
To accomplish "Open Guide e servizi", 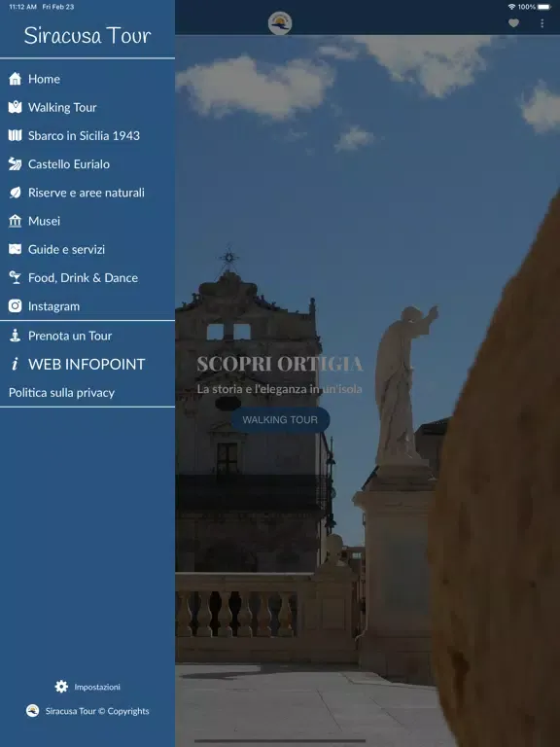I will tap(87, 249).
